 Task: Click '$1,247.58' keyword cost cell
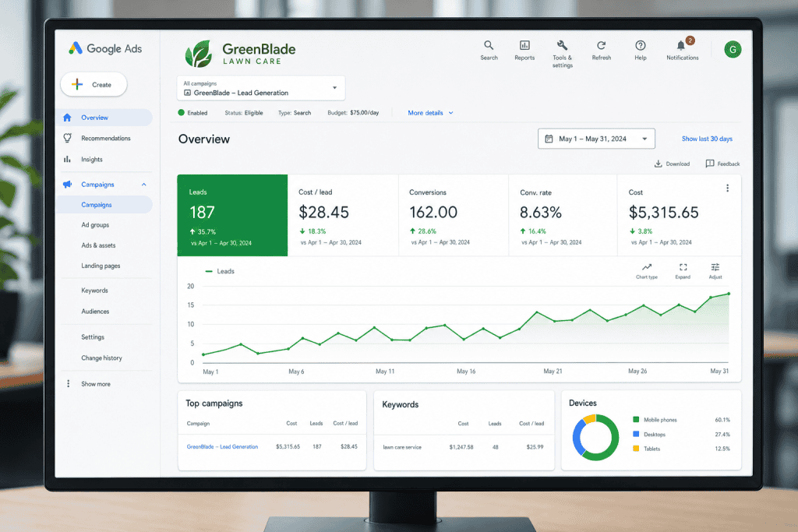click(461, 447)
